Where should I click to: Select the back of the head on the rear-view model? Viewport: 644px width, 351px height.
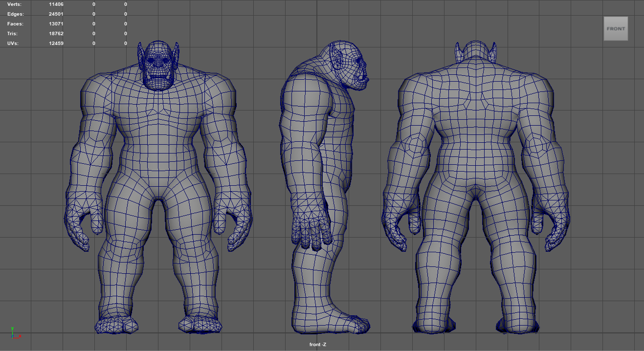(476, 51)
